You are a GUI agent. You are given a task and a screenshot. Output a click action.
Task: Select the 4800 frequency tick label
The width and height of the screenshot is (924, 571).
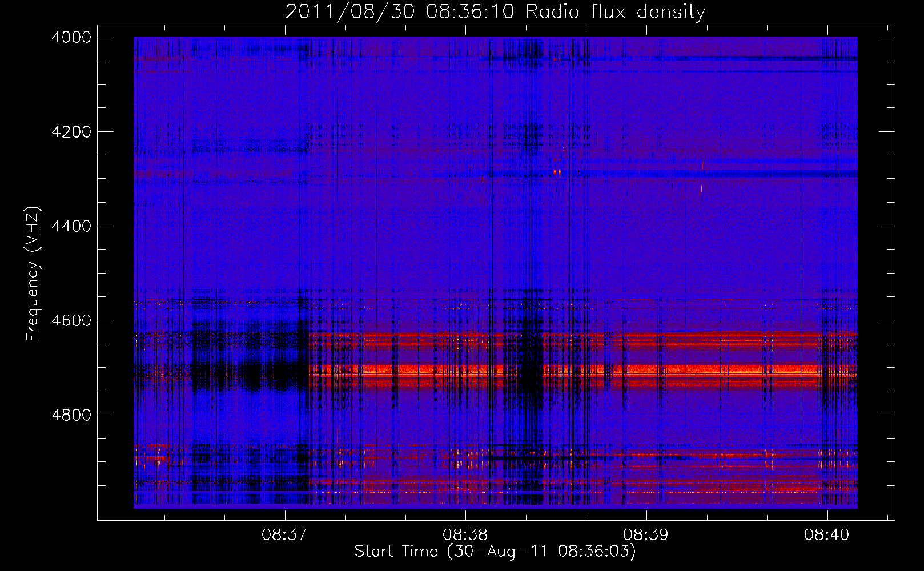click(71, 415)
